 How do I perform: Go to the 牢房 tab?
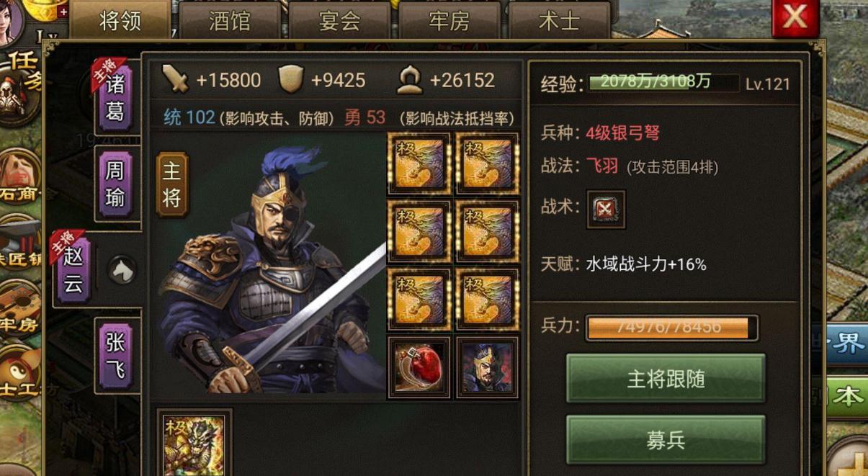449,20
